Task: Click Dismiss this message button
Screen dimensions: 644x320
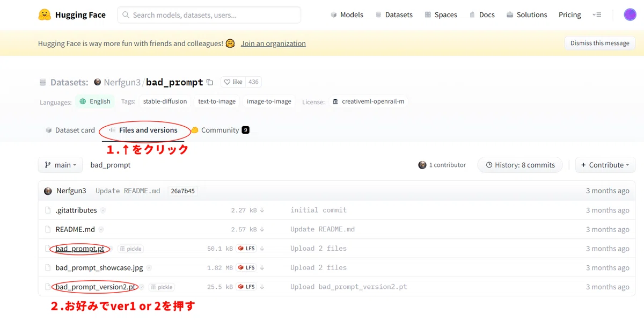Action: 599,43
